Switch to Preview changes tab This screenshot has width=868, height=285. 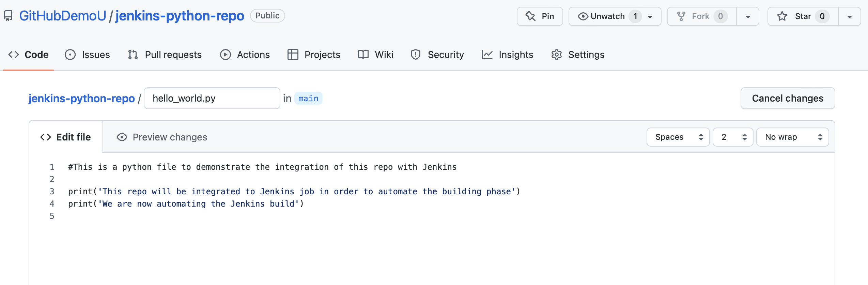[x=162, y=137]
